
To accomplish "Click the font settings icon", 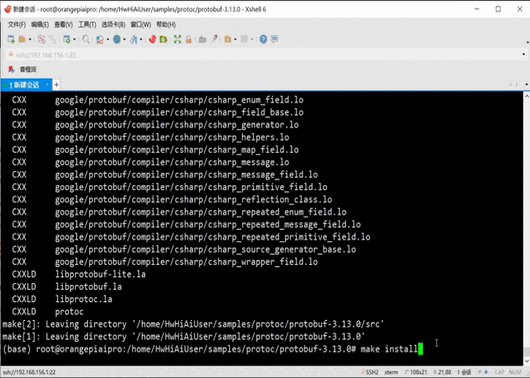I will (x=134, y=40).
